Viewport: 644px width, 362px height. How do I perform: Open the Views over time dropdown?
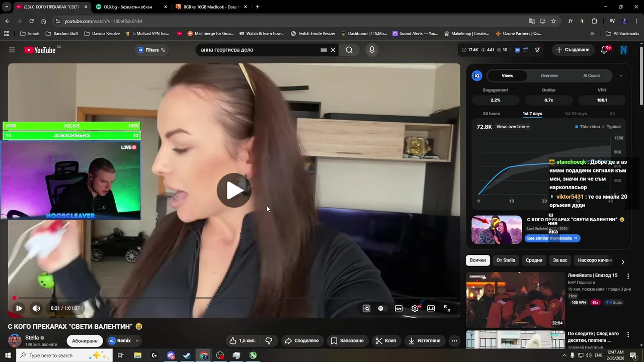[x=513, y=127]
